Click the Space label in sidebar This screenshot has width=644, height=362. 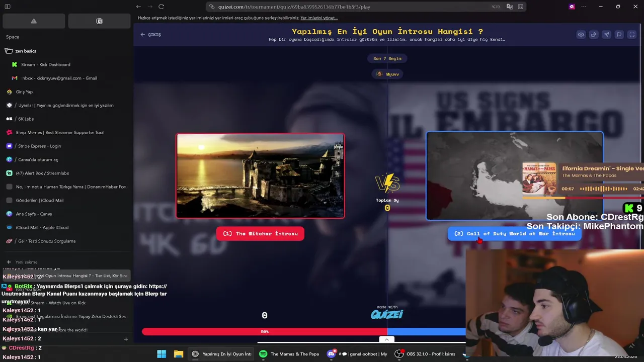(x=13, y=37)
